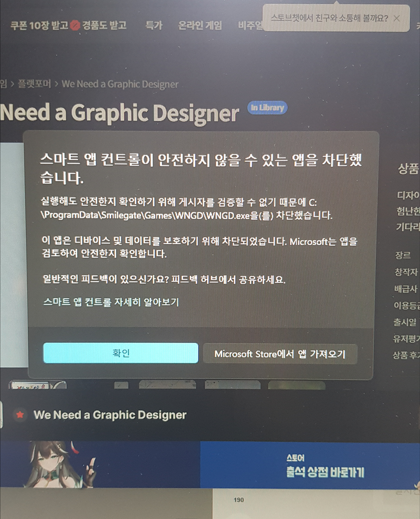Click the 장르 label in sidebar
Viewport: 420px width, 519px height.
tap(403, 255)
